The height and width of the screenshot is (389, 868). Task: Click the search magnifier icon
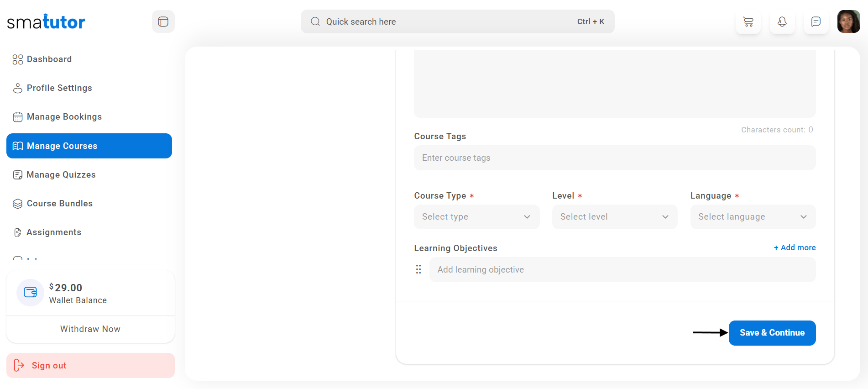[x=315, y=22]
